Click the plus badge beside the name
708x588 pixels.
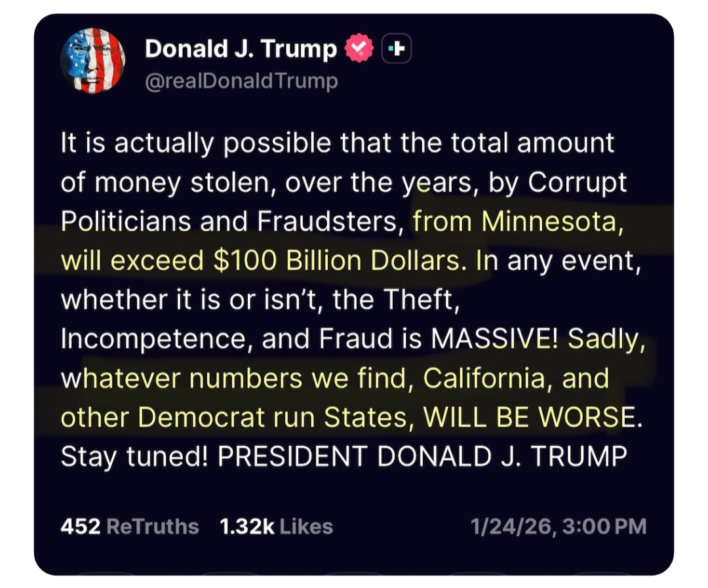(x=397, y=49)
